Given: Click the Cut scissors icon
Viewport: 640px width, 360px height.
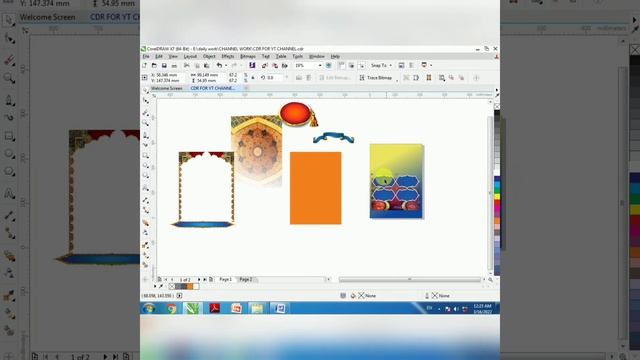Looking at the screenshot, I should tap(187, 65).
